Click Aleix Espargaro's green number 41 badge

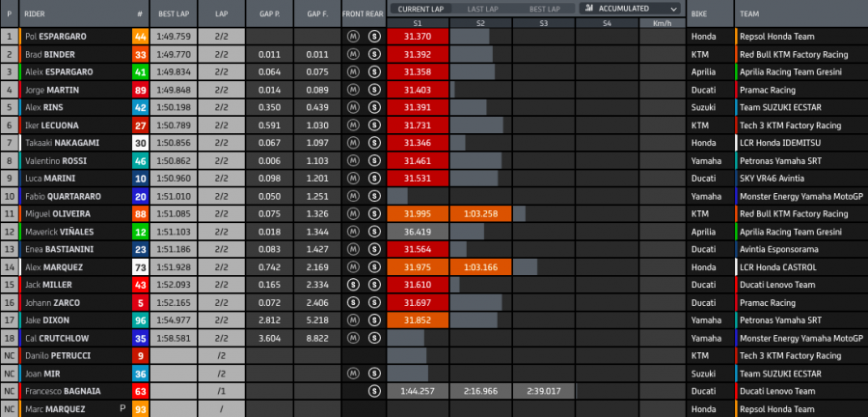(140, 71)
